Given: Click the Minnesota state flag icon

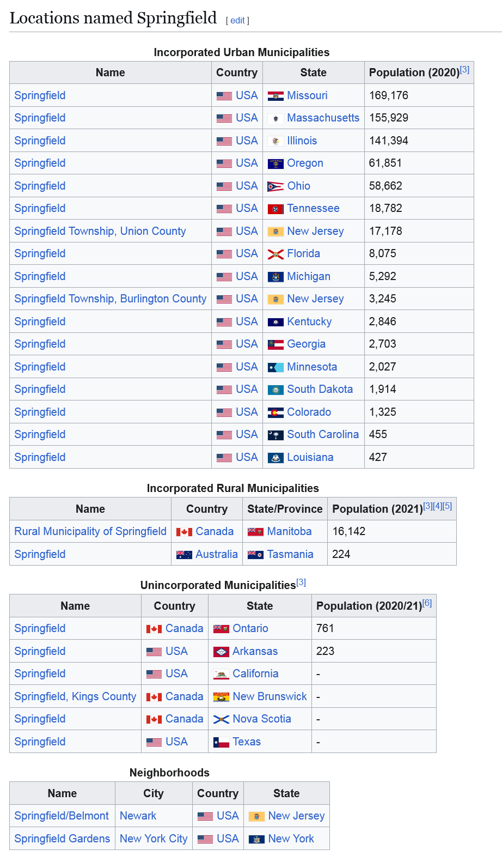Looking at the screenshot, I should pyautogui.click(x=276, y=367).
